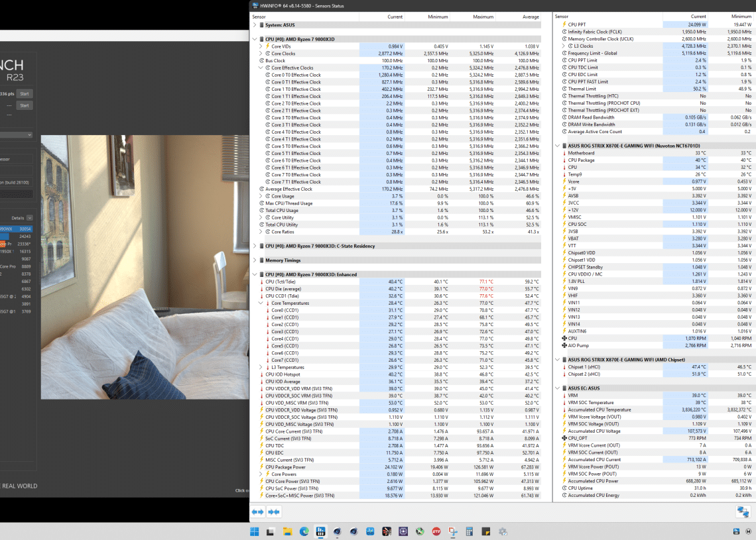Screen dimensions: 756x540
Task: Open the Settings gear icon on the taskbar
Action: [503, 531]
